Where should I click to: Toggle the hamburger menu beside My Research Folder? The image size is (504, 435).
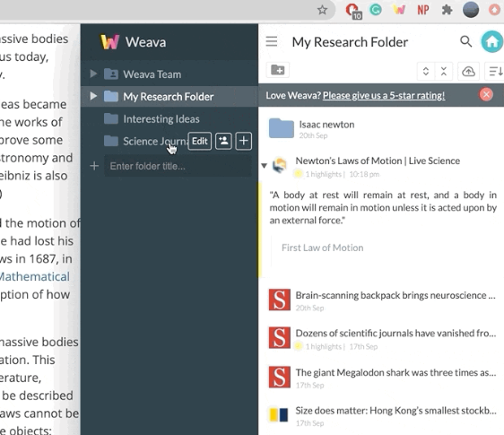click(272, 41)
